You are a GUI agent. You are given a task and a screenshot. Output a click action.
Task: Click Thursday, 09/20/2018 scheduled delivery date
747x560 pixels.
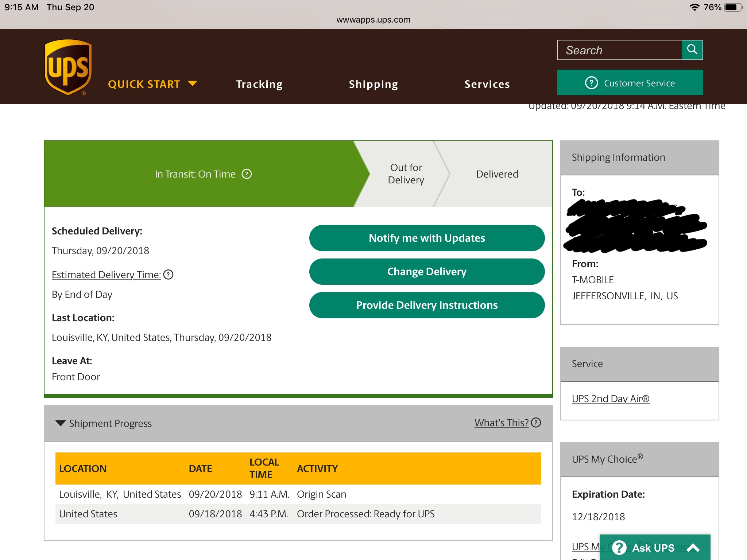coord(100,250)
